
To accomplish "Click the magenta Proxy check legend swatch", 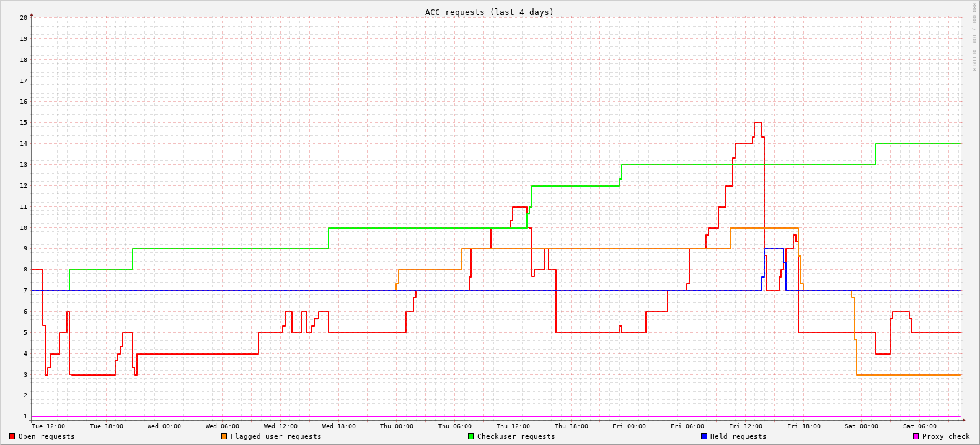I will [916, 436].
